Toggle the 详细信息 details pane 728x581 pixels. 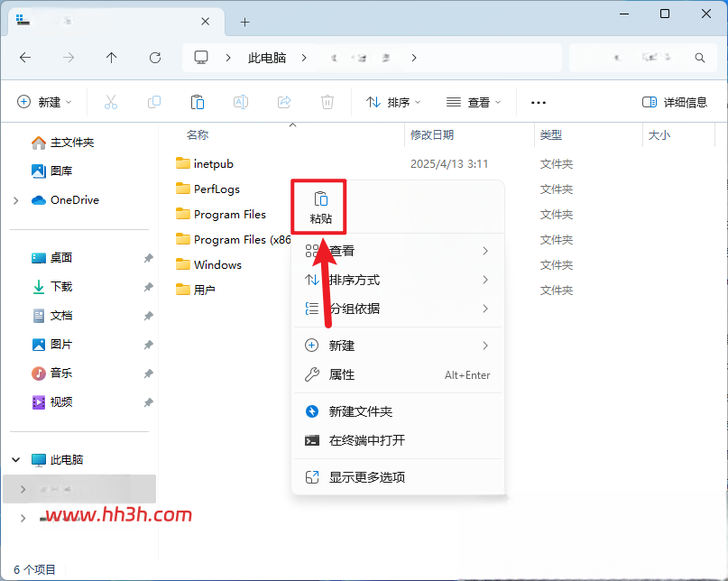coord(674,102)
